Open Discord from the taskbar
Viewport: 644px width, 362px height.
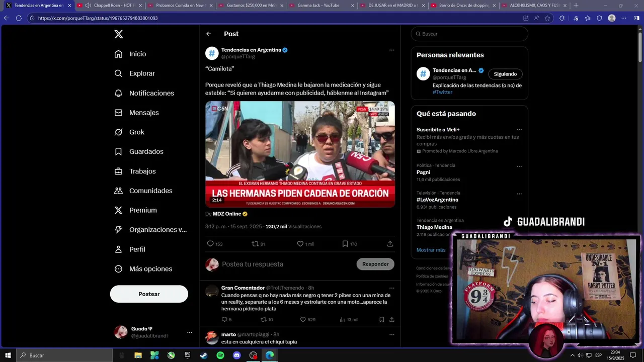click(237, 355)
